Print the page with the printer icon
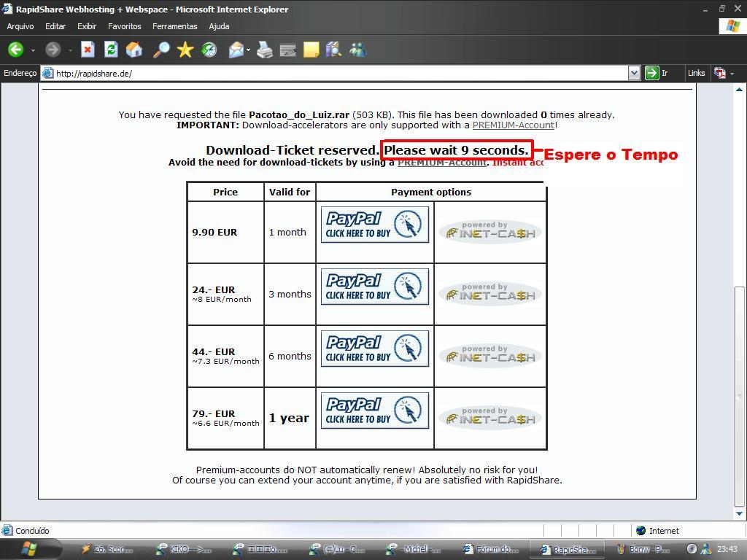 (264, 50)
